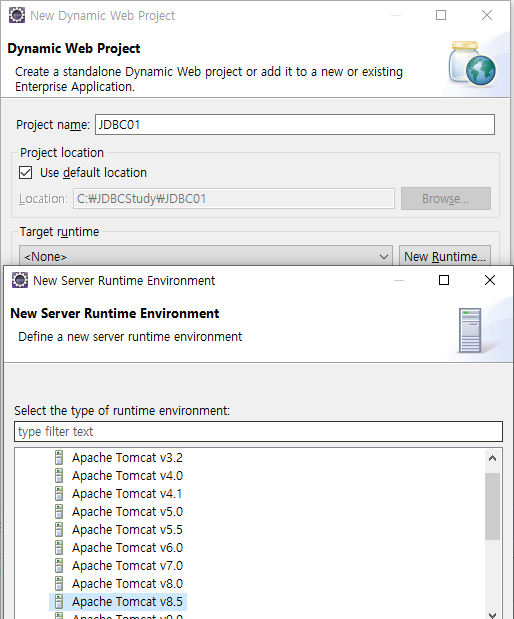
Task: Click the server icon beside Apache Tomcat v6.0
Action: tap(59, 548)
